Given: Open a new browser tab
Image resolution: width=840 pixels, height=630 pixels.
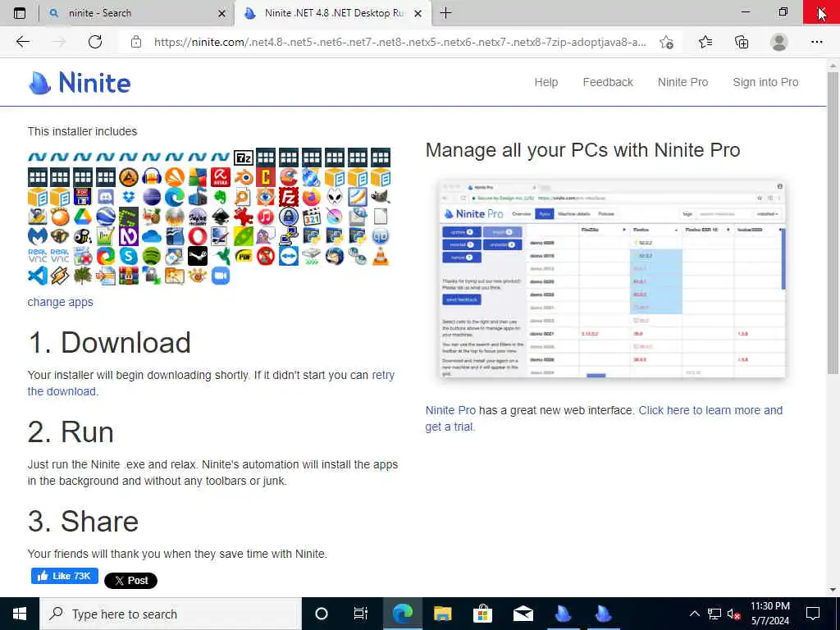Looking at the screenshot, I should click(445, 13).
